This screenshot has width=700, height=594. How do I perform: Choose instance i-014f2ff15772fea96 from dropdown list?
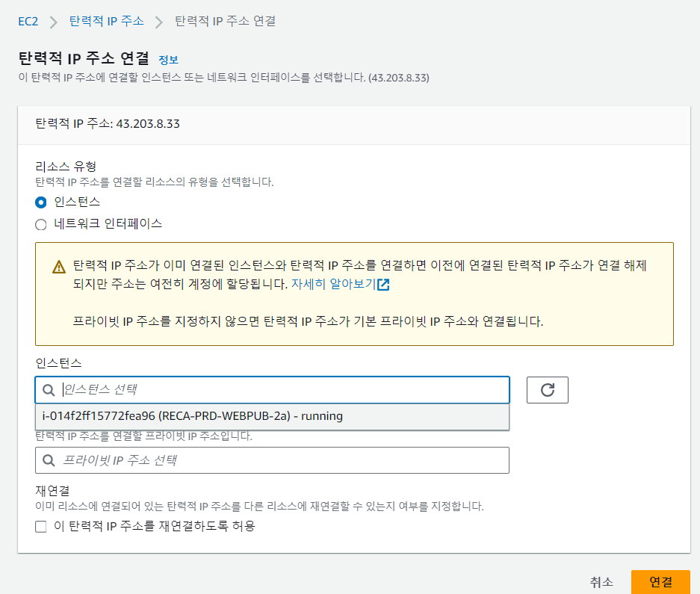click(273, 416)
